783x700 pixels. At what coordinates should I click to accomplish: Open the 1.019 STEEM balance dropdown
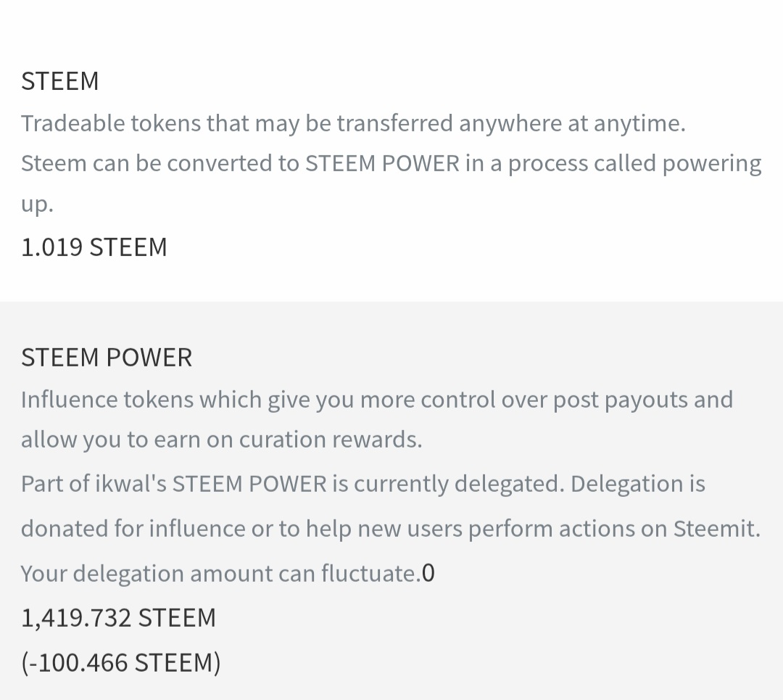tap(94, 247)
